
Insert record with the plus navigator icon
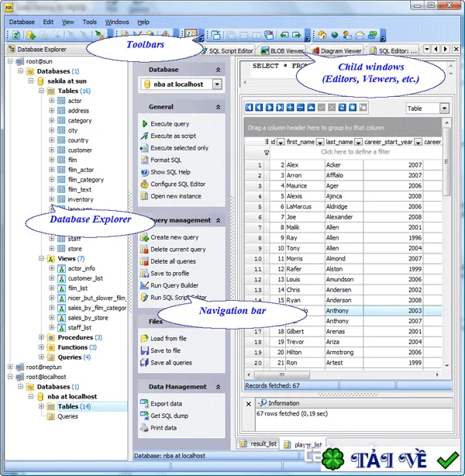pos(291,107)
